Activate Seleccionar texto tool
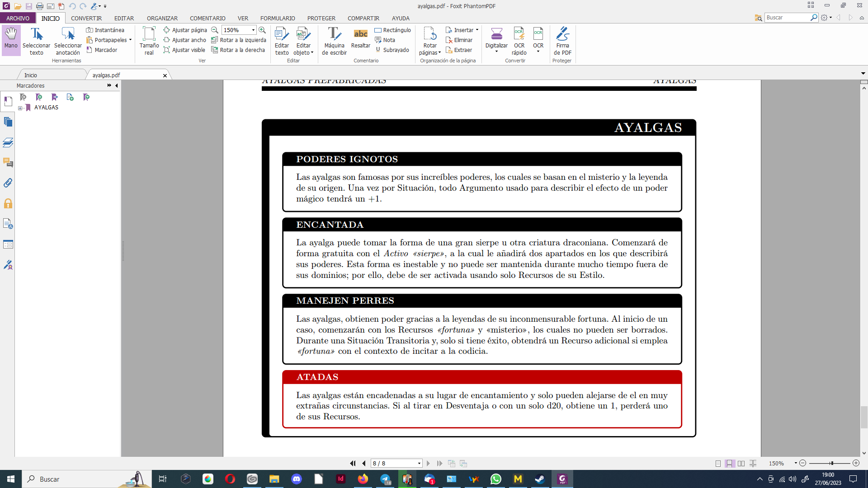Image resolution: width=868 pixels, height=488 pixels. 36,40
